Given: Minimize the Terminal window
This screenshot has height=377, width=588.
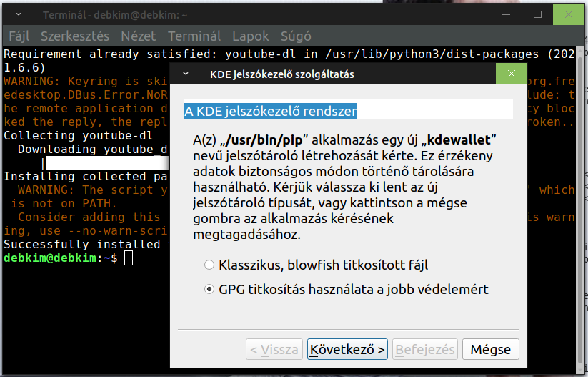Looking at the screenshot, I should (507, 14).
